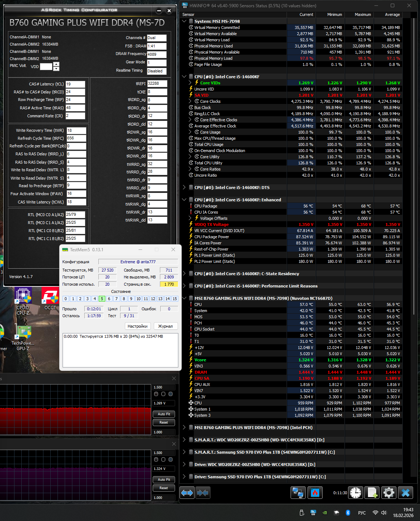Collapse System: MSI MS-7D98 sensor group
This screenshot has width=420, height=521.
click(184, 21)
